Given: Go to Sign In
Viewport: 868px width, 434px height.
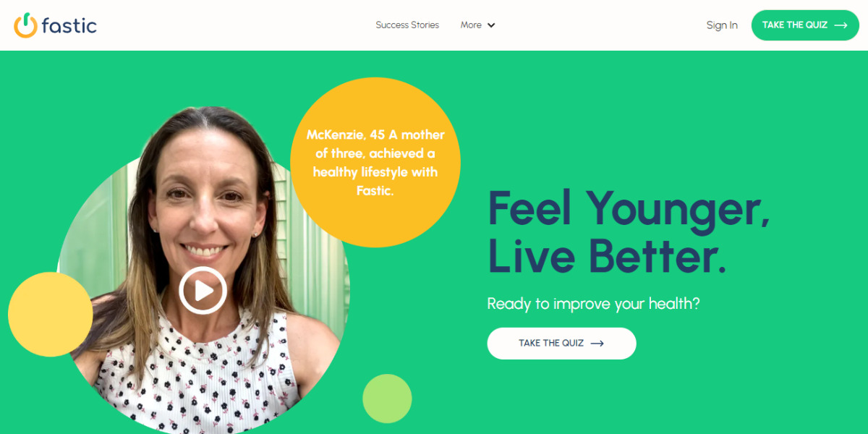Looking at the screenshot, I should 722,25.
